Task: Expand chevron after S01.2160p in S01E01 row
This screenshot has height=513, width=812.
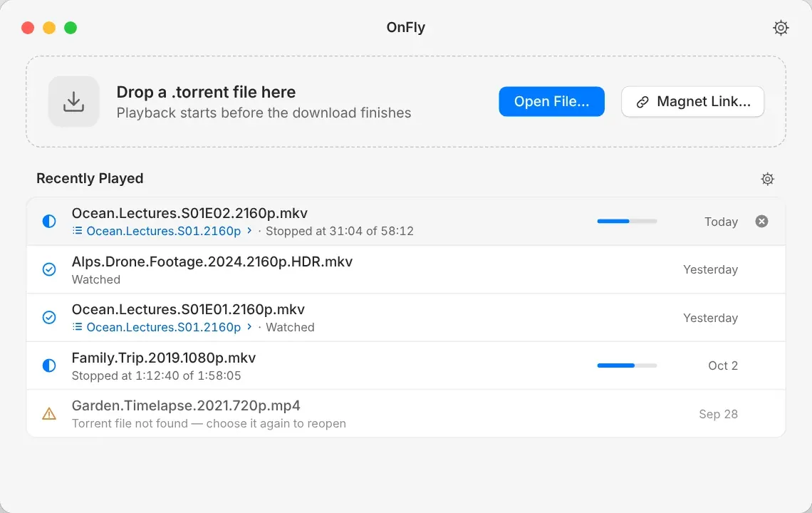Action: (249, 327)
